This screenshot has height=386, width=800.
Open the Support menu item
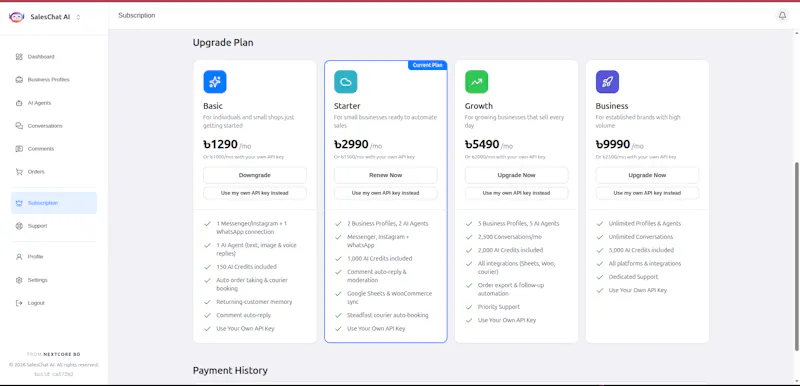pos(54,226)
